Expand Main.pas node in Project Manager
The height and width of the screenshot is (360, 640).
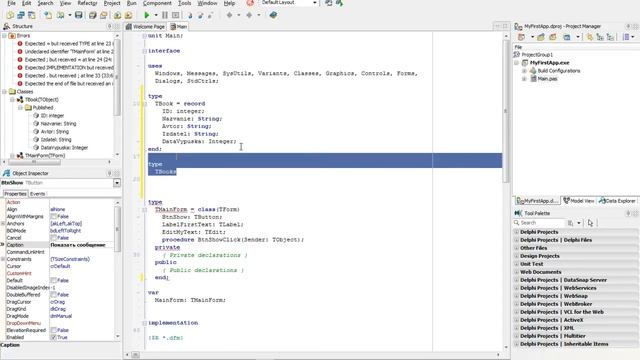pos(524,79)
